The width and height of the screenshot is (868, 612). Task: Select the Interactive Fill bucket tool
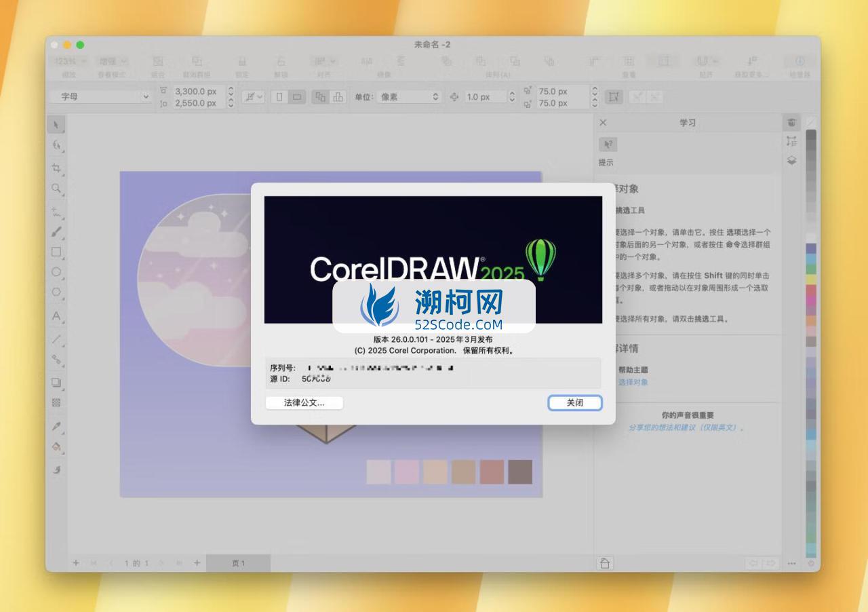pyautogui.click(x=56, y=446)
